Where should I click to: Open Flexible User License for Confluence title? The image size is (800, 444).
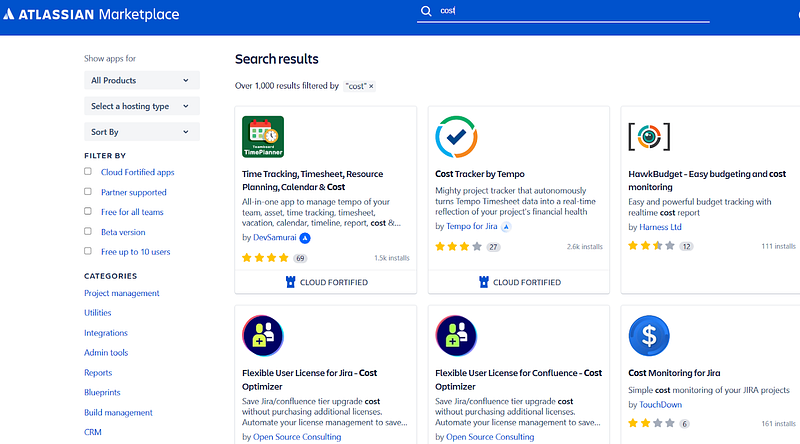click(518, 380)
